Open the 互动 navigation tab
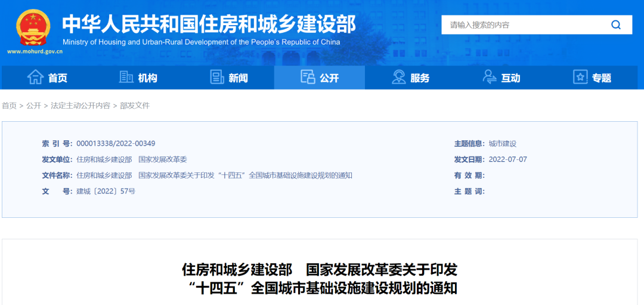644x305 pixels. (501, 77)
